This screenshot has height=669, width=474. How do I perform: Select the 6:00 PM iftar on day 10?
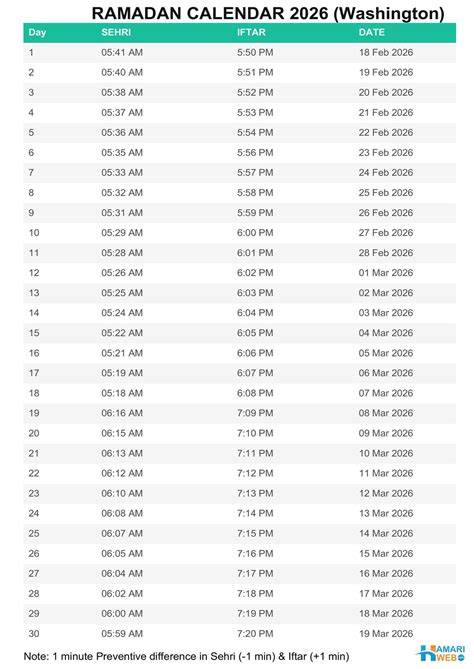[255, 233]
